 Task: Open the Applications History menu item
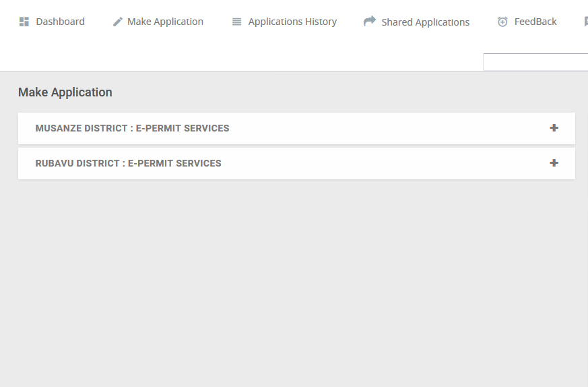pyautogui.click(x=292, y=22)
